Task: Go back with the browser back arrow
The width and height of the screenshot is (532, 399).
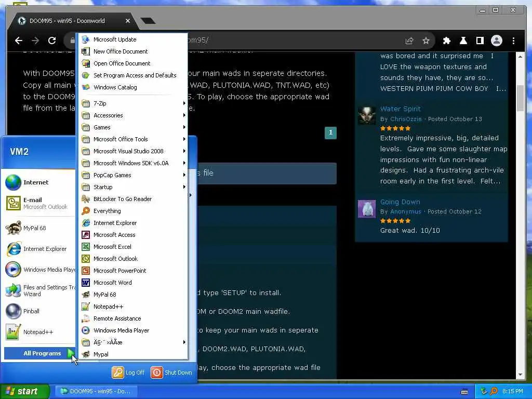Action: [x=19, y=41]
